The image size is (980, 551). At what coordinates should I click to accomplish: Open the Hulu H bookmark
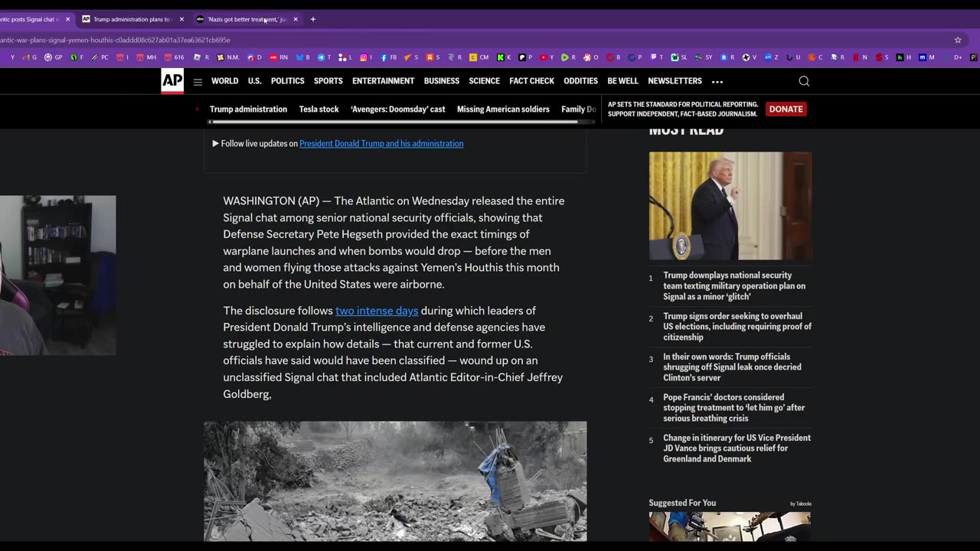903,57
